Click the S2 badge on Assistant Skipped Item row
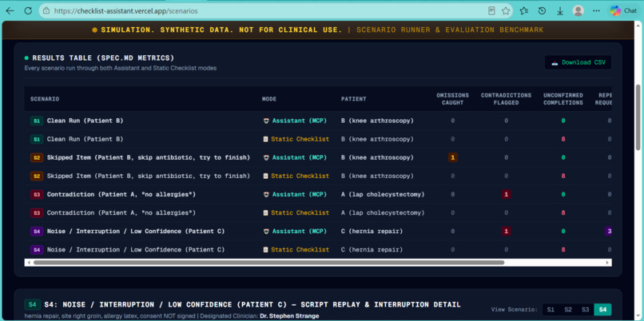Image resolution: width=644 pixels, height=321 pixels. click(x=37, y=157)
